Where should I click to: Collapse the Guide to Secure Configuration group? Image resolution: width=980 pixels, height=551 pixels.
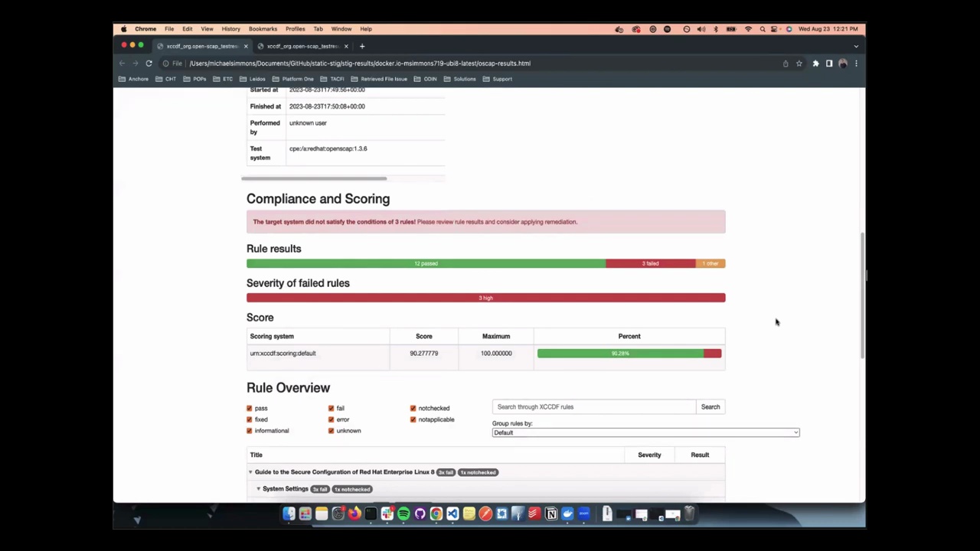point(250,472)
